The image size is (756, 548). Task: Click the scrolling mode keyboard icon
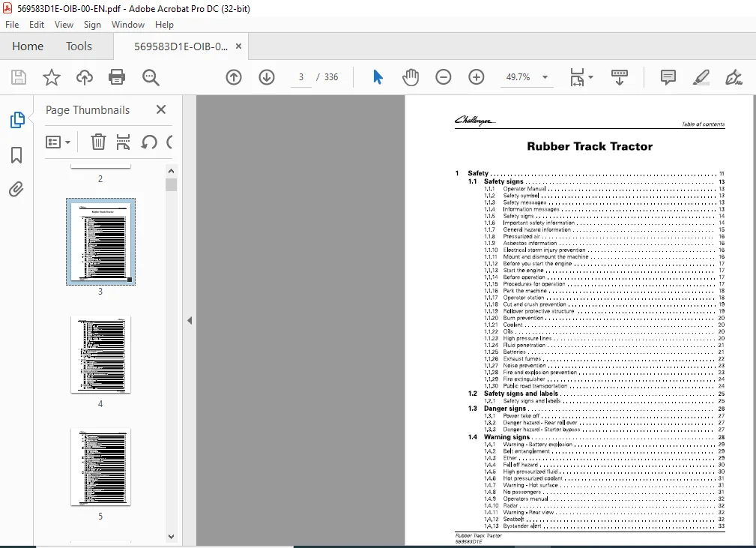point(620,77)
